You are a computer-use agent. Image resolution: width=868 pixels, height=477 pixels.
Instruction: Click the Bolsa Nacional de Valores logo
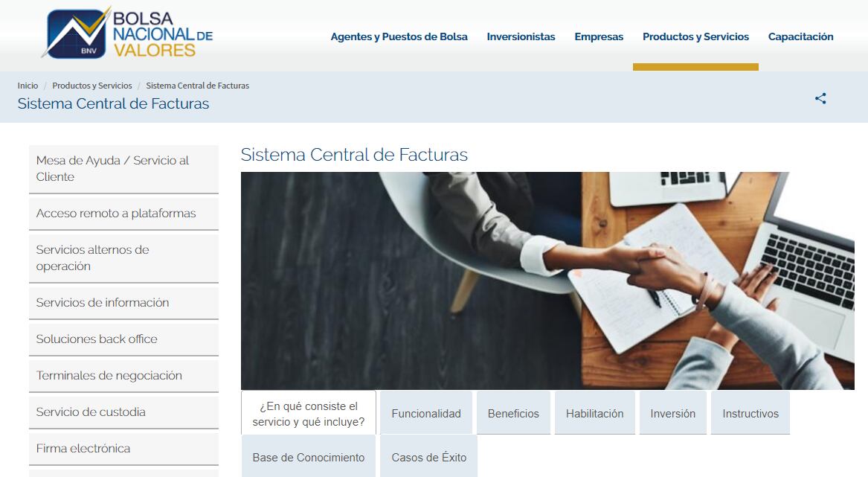127,33
